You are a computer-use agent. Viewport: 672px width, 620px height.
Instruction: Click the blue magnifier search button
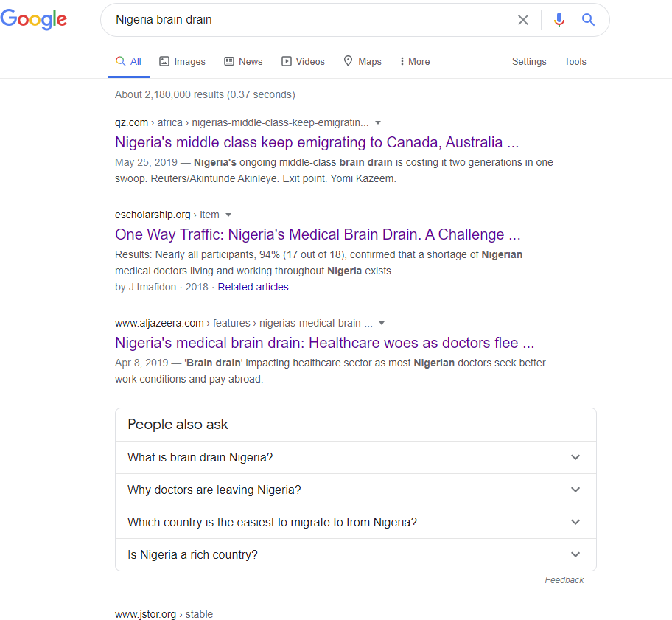588,20
